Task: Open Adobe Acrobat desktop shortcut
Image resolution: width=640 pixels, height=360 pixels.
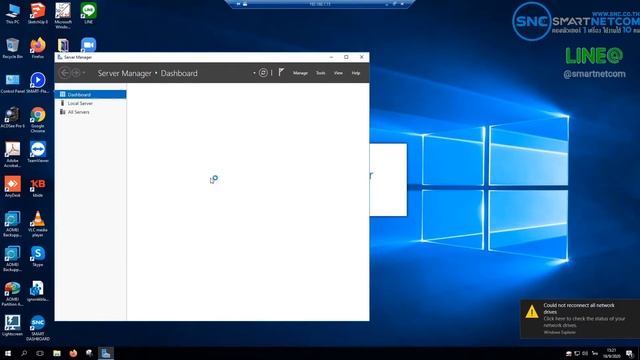Action: [12, 154]
